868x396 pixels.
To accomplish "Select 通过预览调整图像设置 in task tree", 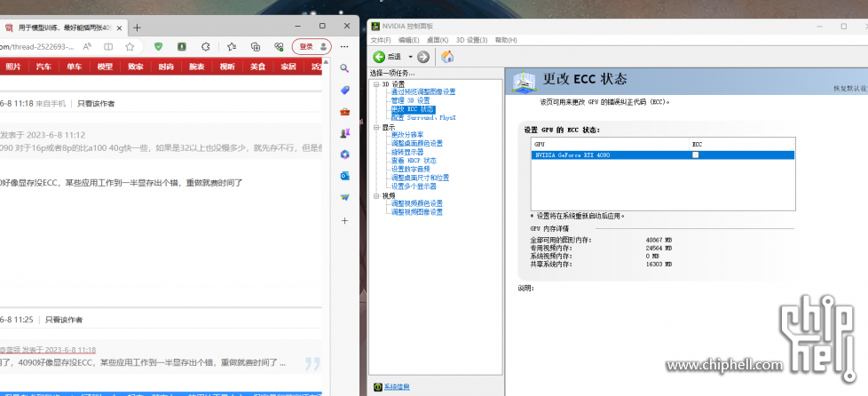I will (x=423, y=92).
